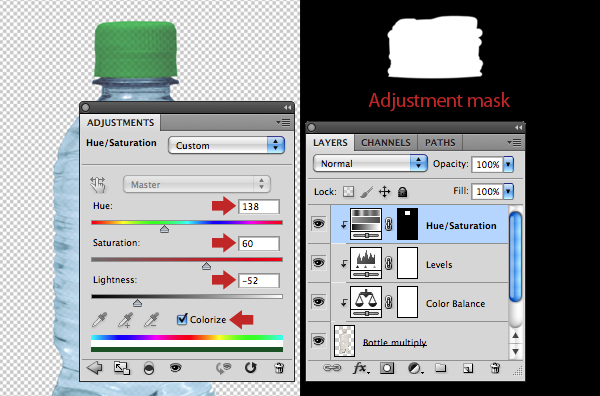Image resolution: width=600 pixels, height=396 pixels.
Task: Click the Saturation slider handle
Action: pos(206,266)
